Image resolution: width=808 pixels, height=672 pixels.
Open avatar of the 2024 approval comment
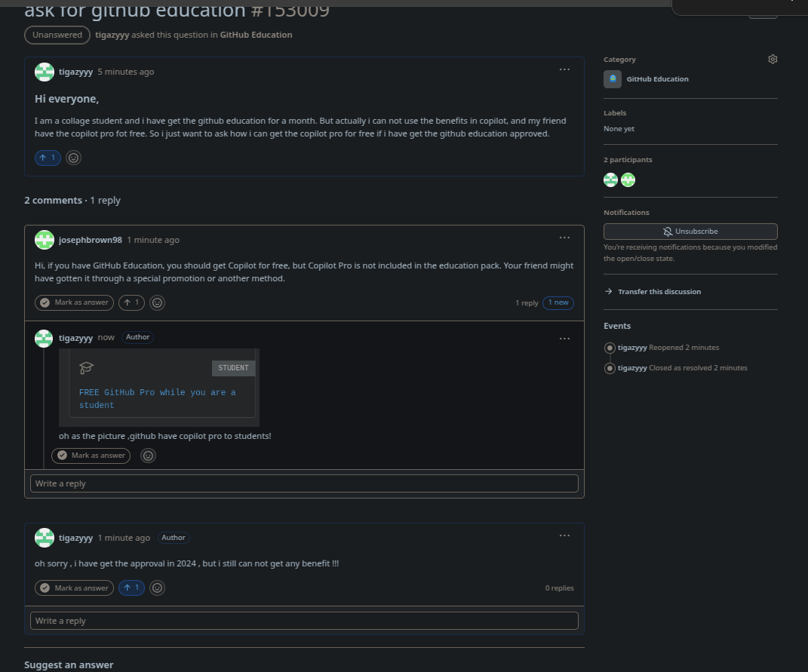pyautogui.click(x=45, y=538)
